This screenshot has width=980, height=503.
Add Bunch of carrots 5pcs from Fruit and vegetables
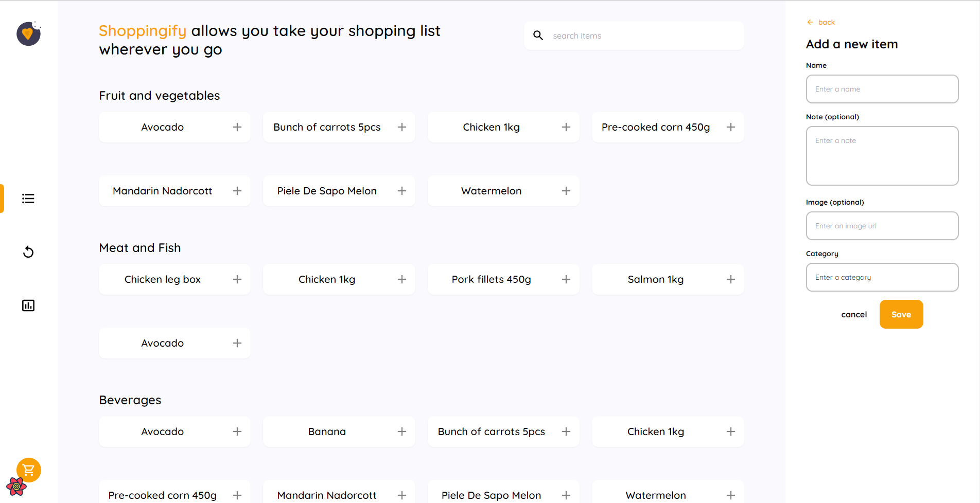click(402, 127)
